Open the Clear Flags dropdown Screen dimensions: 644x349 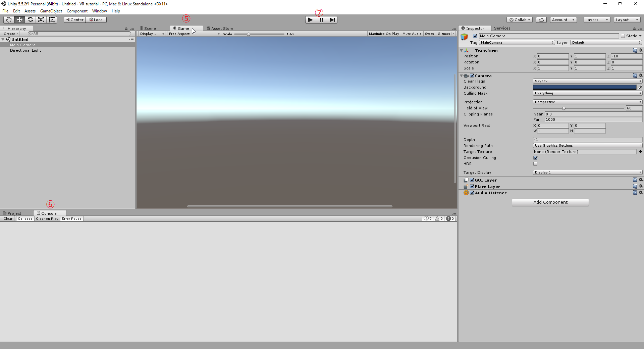(587, 81)
